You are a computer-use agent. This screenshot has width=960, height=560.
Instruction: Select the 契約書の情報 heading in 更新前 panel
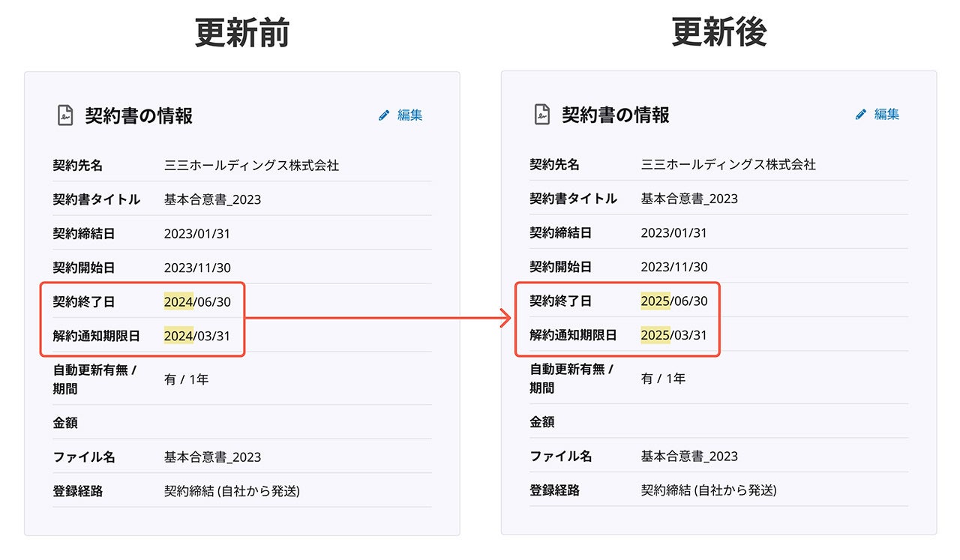[x=139, y=115]
